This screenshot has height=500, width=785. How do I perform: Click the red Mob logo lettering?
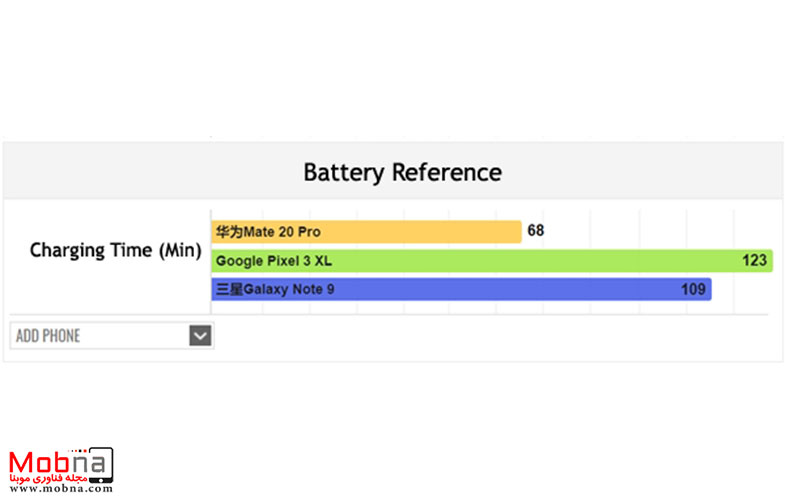38,464
